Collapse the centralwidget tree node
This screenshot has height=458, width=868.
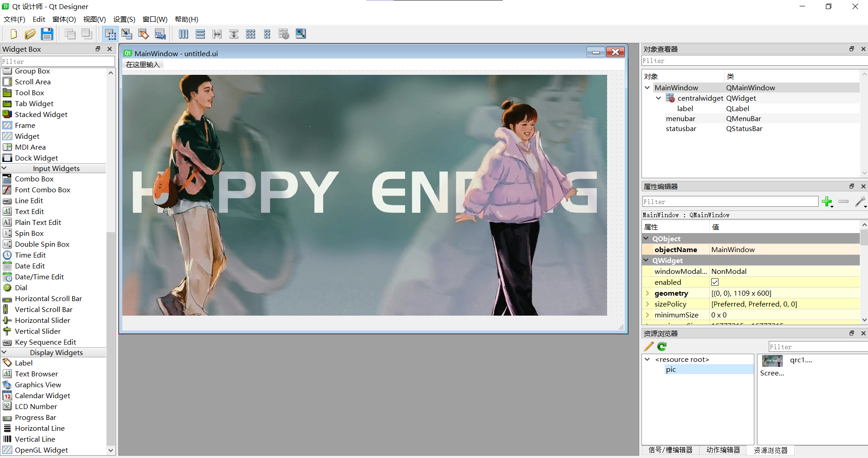pyautogui.click(x=659, y=98)
